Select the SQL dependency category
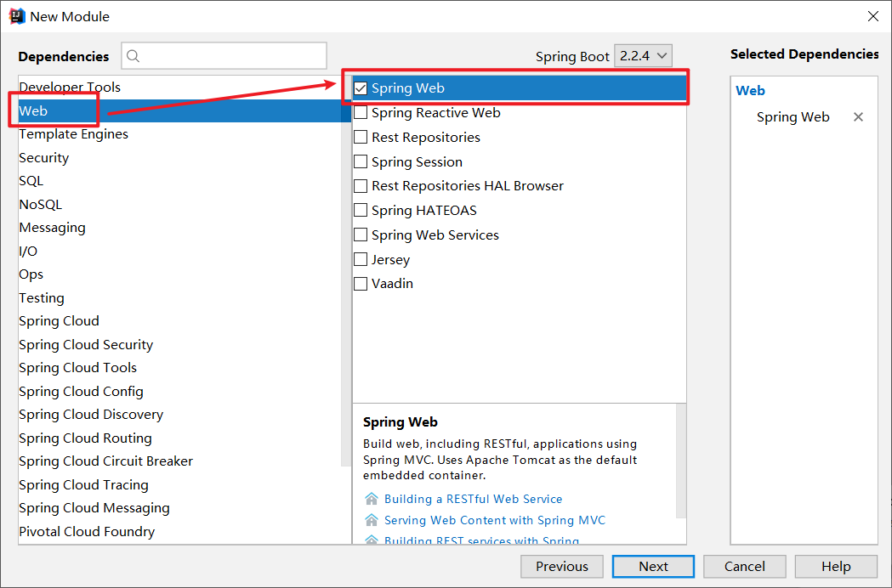Screen dimensions: 892x588 [31, 181]
